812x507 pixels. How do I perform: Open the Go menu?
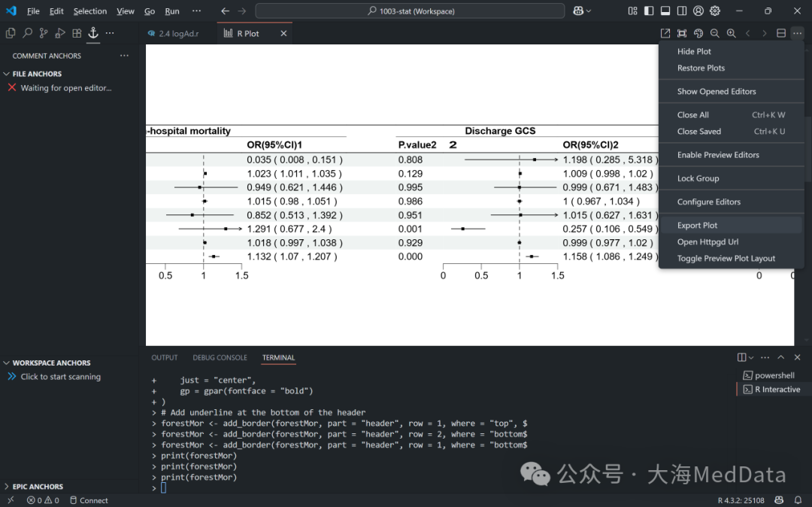(x=150, y=11)
